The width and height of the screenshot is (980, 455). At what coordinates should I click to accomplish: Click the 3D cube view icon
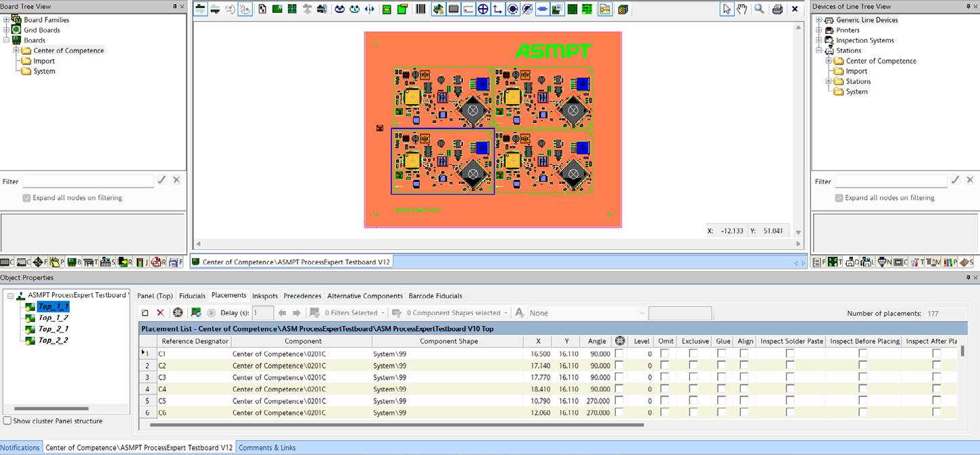[x=622, y=9]
